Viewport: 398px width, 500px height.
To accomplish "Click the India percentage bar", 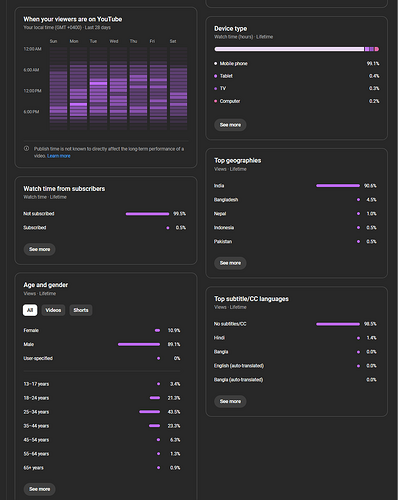I will tap(338, 186).
